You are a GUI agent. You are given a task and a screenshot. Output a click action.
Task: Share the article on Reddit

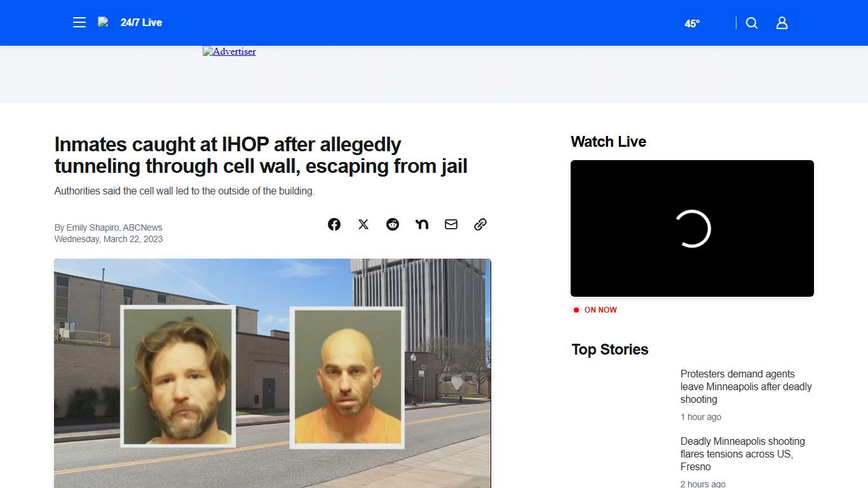392,224
